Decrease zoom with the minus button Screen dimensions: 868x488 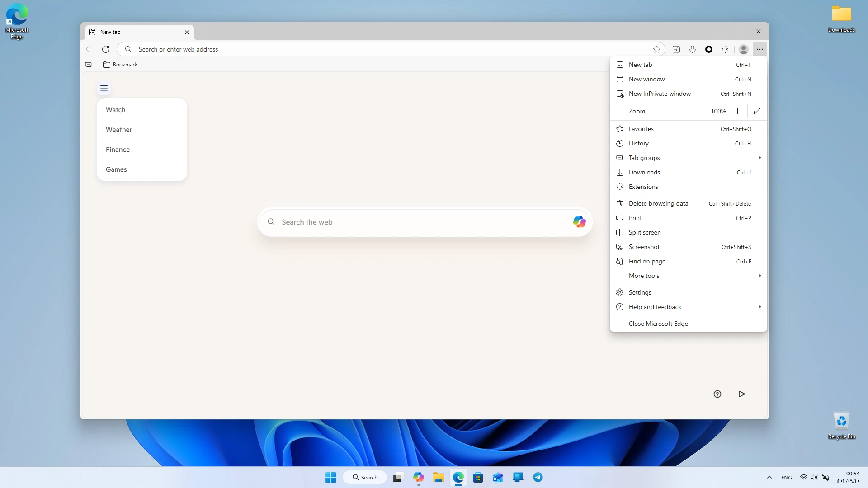coord(699,111)
